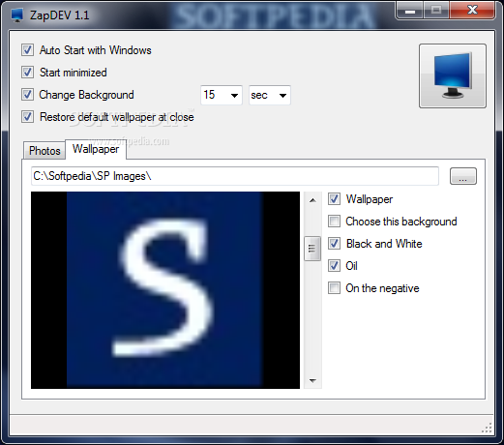
Task: Switch to the Photos tab
Action: (44, 151)
